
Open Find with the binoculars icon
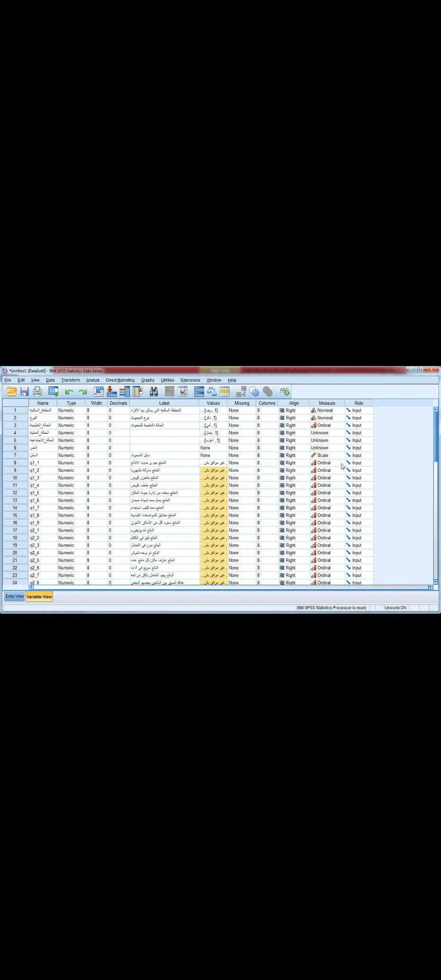154,391
